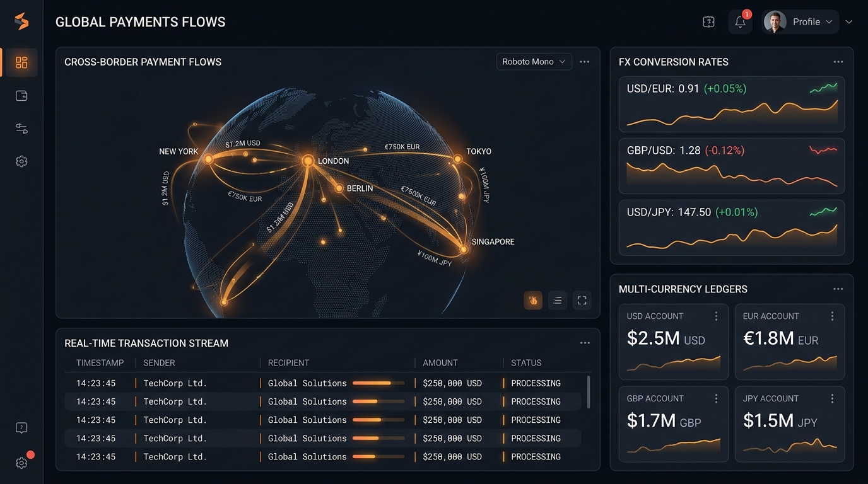
Task: Open the dashboard grid view in sidebar
Action: tap(21, 62)
